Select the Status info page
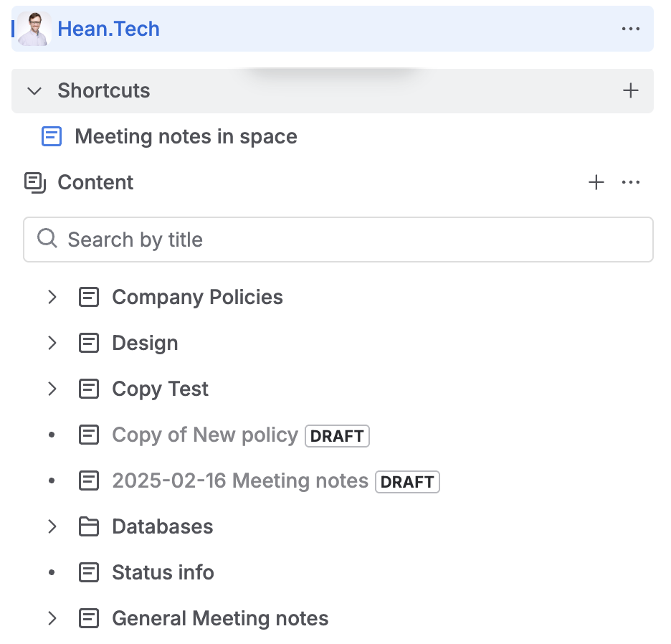Image resolution: width=671 pixels, height=644 pixels. [x=163, y=572]
